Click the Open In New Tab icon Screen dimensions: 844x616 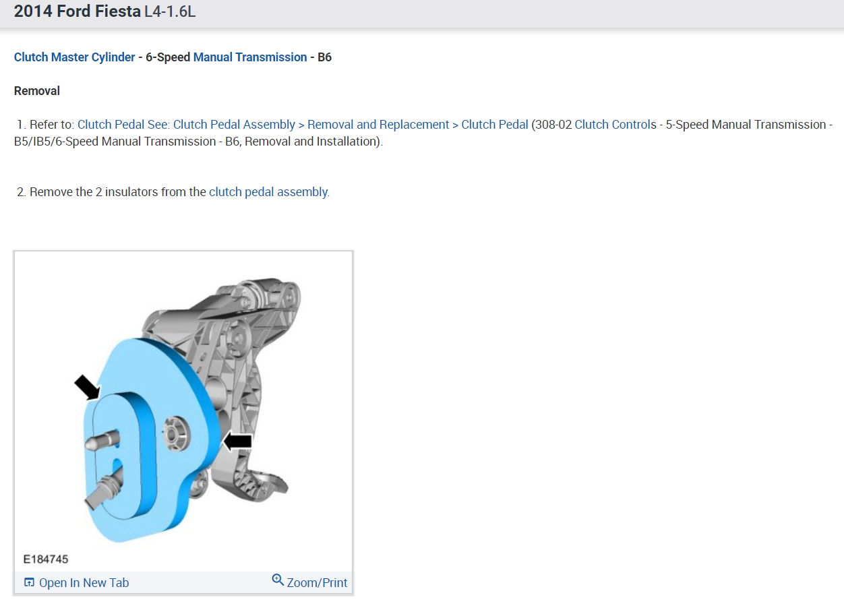(29, 582)
